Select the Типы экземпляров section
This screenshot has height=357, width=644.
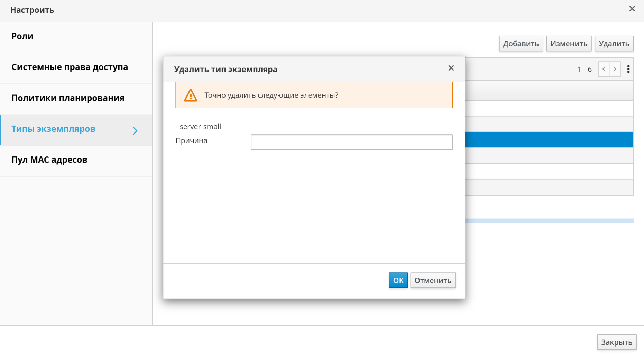53,129
